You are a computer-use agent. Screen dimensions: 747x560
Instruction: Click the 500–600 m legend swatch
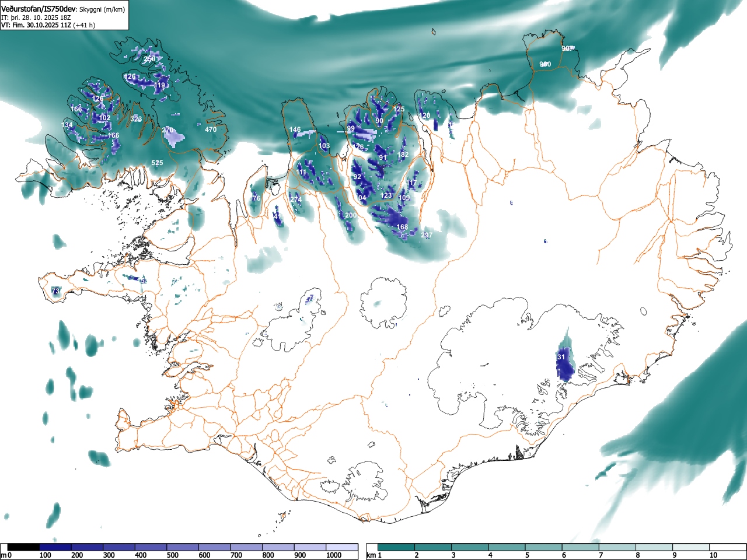183,547
